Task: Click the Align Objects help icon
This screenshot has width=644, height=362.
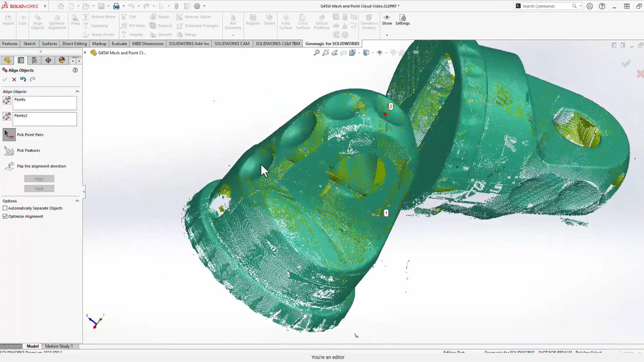Action: 75,70
